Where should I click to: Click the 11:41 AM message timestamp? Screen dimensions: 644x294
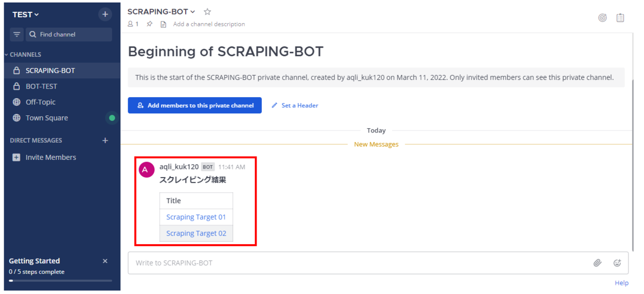click(232, 167)
